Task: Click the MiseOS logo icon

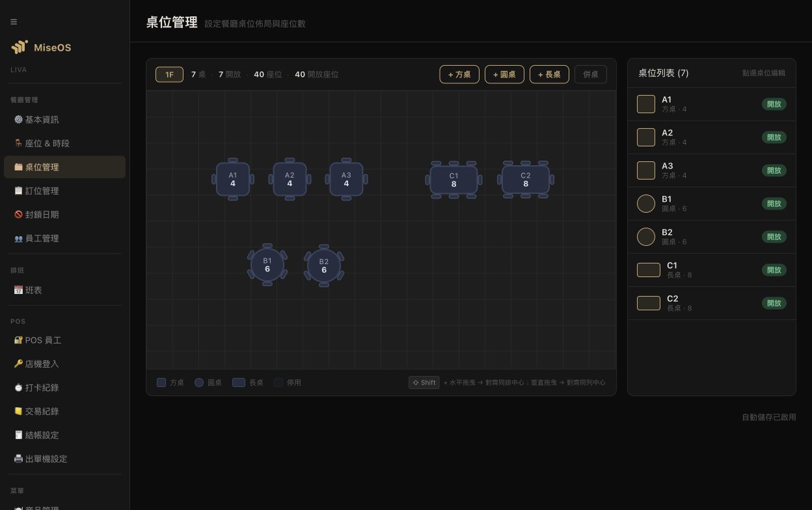Action: click(x=20, y=47)
